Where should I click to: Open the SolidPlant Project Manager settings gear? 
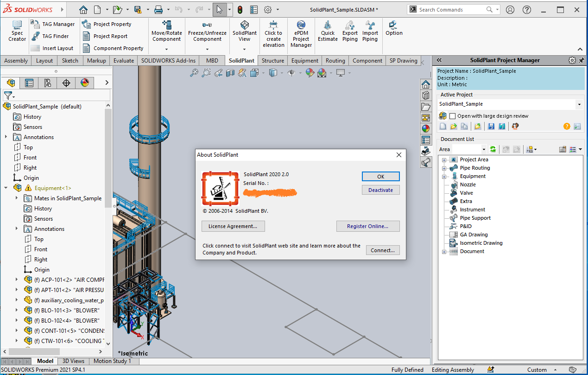[x=572, y=60]
